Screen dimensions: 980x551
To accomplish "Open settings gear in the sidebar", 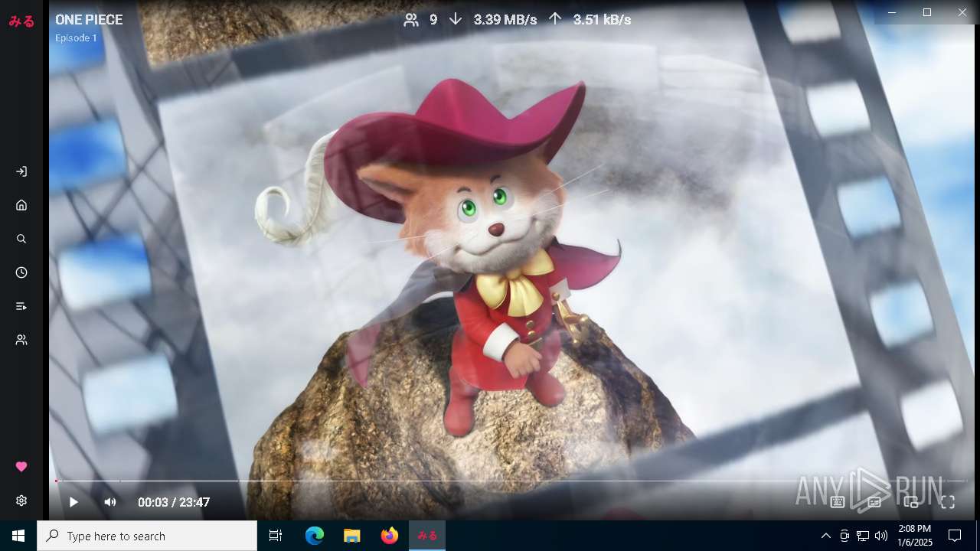I will (21, 500).
